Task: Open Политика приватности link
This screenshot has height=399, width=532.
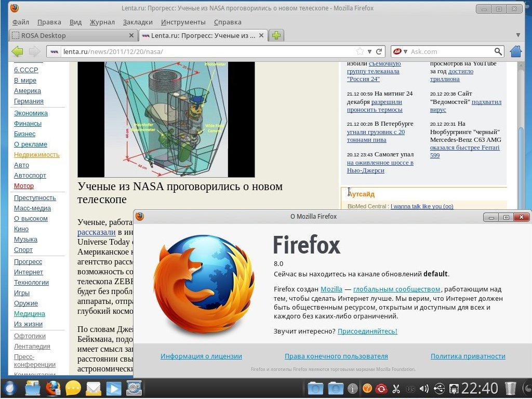Action: (468, 356)
